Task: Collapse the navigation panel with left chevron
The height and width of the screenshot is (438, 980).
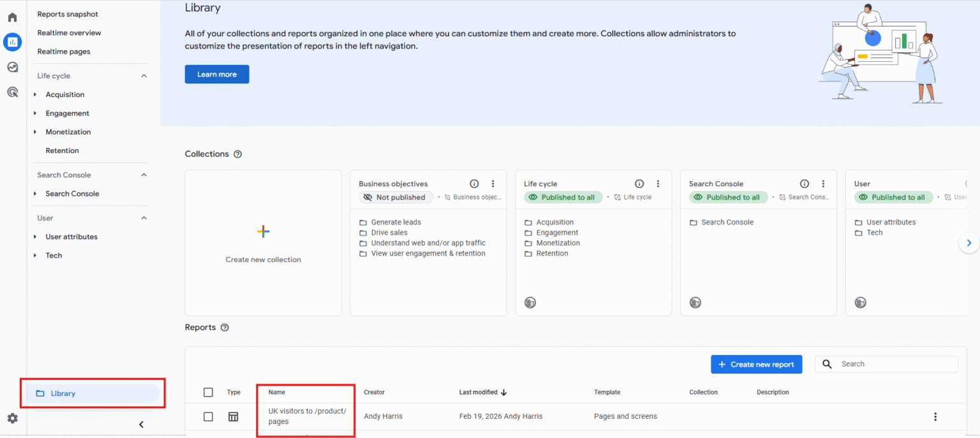Action: tap(141, 424)
